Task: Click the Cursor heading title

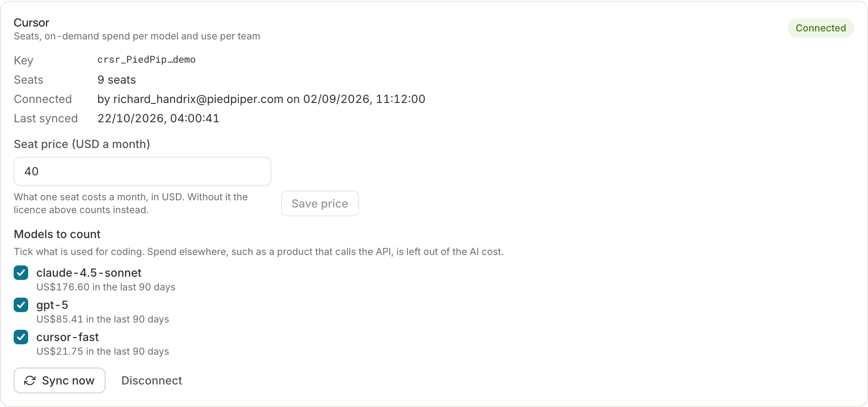Action: click(31, 23)
